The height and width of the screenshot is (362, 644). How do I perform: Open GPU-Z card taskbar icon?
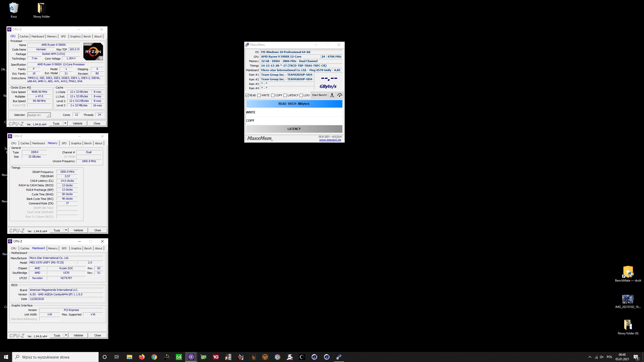tap(203, 357)
